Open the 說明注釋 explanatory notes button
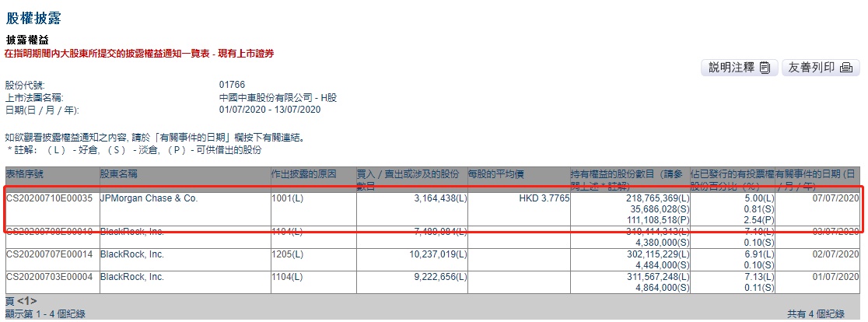This screenshot has height=322, width=868. (740, 68)
